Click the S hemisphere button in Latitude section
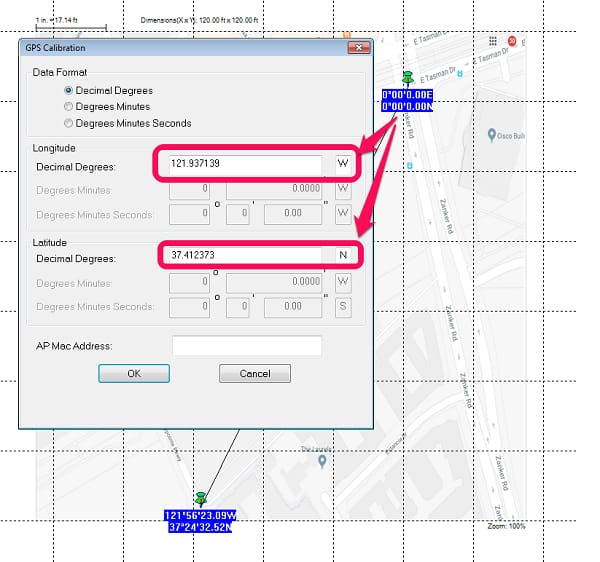This screenshot has height=562, width=600. click(343, 306)
